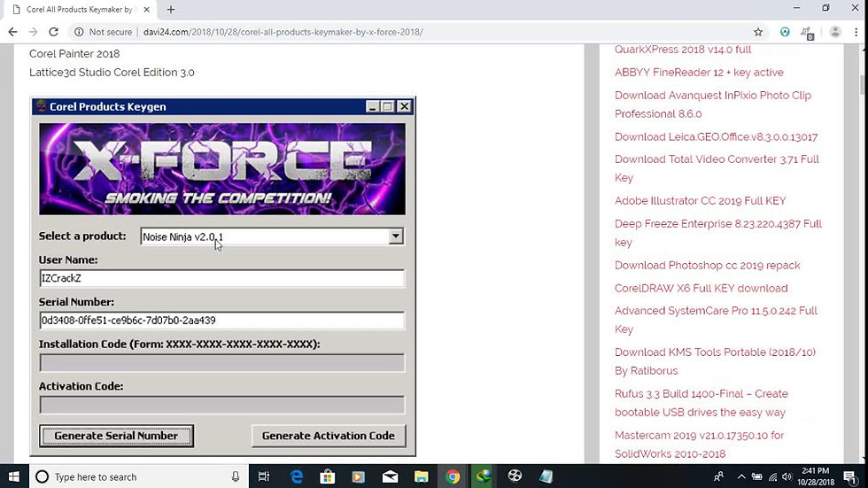Expand the Select a product dropdown arrow
The width and height of the screenshot is (868, 488).
395,236
